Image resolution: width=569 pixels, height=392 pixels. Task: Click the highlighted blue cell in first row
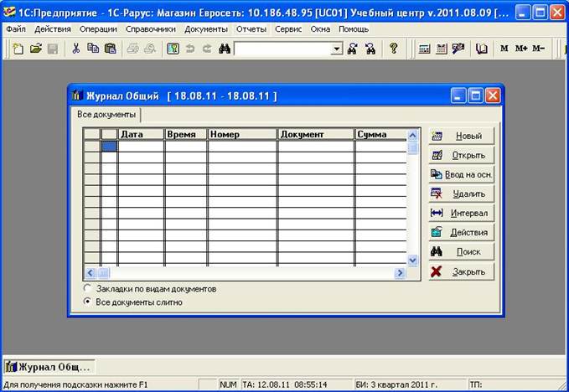pos(109,147)
